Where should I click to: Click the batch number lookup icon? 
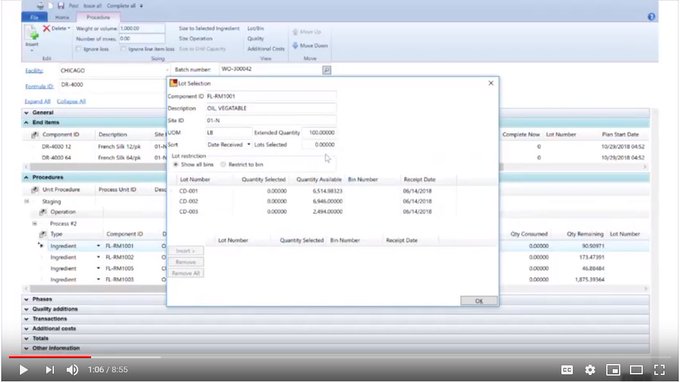coord(327,70)
